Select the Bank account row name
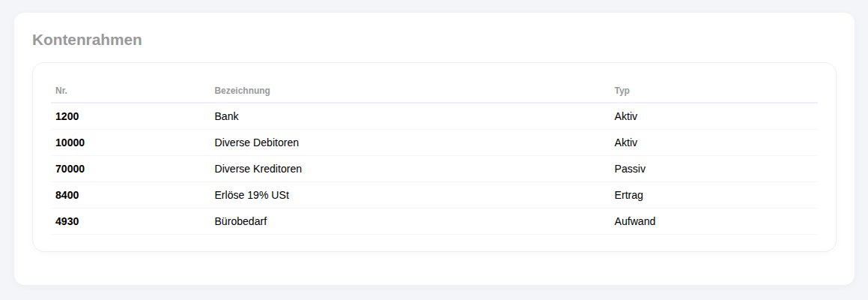Viewport: 868px width, 300px height. click(226, 116)
